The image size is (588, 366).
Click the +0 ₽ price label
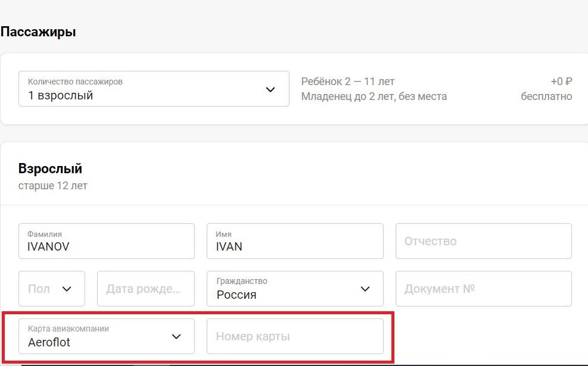click(561, 82)
